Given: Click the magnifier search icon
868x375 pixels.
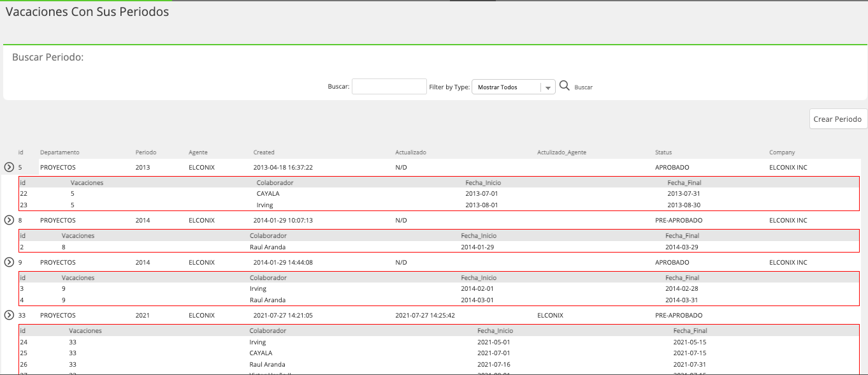Looking at the screenshot, I should (564, 85).
